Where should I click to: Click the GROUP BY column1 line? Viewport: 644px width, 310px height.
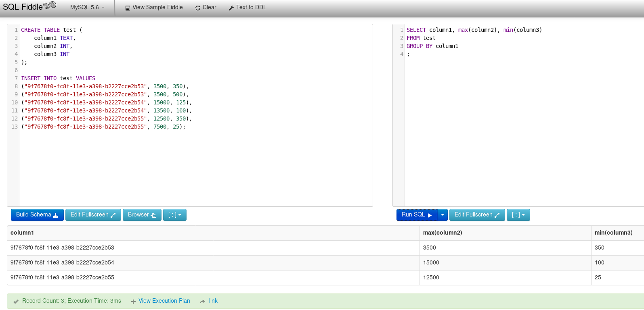pyautogui.click(x=432, y=46)
